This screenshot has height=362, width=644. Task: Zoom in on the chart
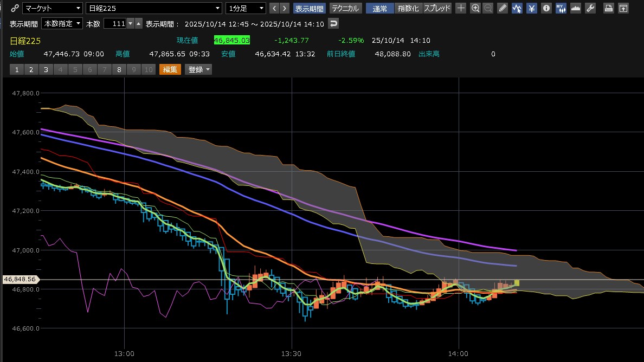pyautogui.click(x=475, y=8)
